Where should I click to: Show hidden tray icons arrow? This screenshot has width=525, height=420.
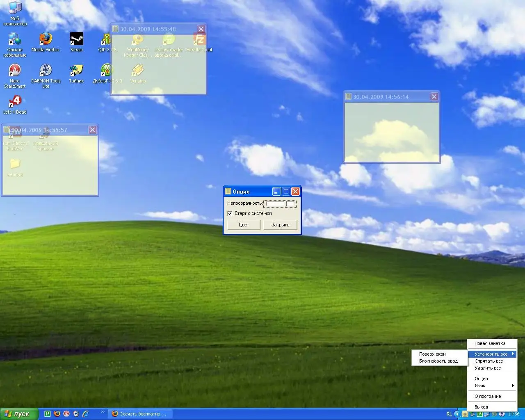click(457, 414)
